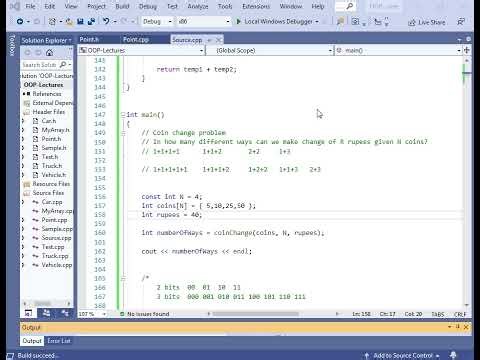Open the Build menu
This screenshot has height=360, width=480.
(x=122, y=6)
